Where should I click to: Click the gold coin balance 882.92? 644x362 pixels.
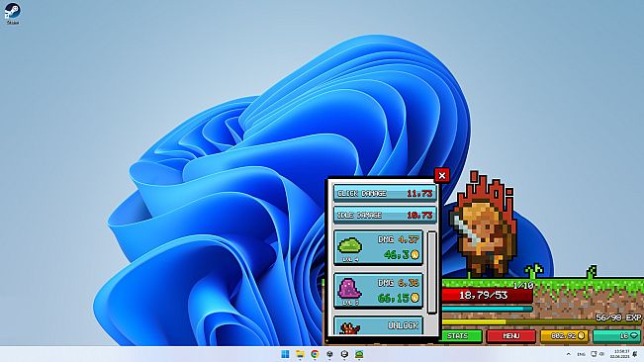[564, 335]
